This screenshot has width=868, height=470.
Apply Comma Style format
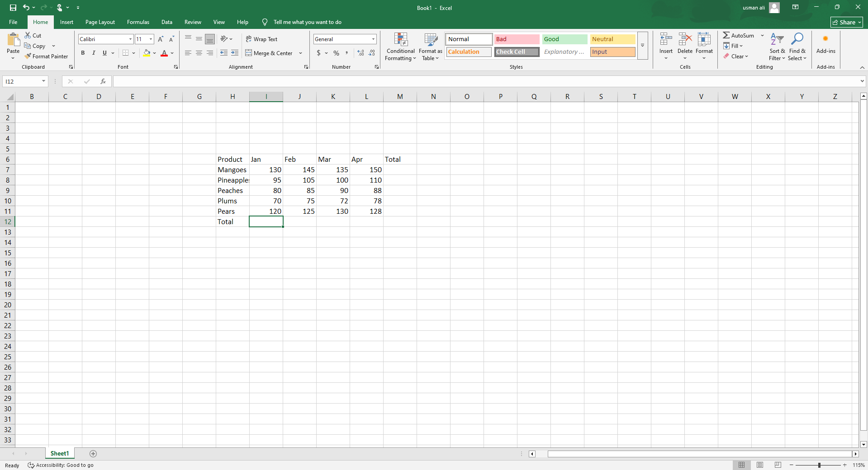pos(347,53)
